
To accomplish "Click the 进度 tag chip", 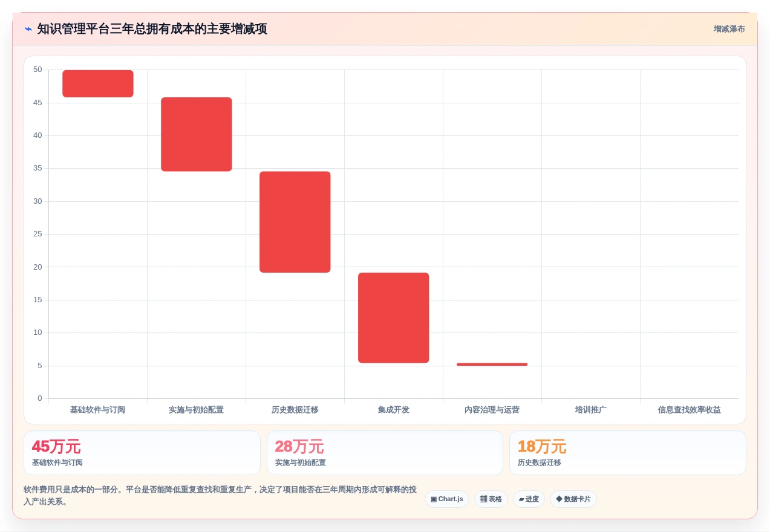I will tap(529, 499).
